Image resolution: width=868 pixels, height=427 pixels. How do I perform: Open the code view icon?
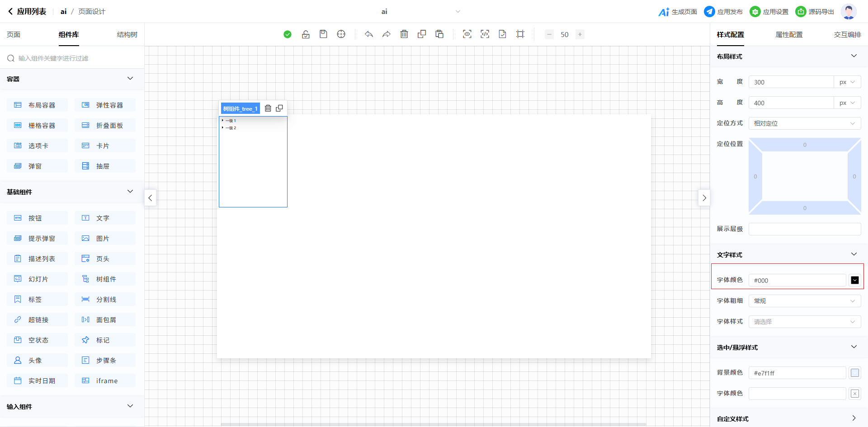(x=485, y=34)
